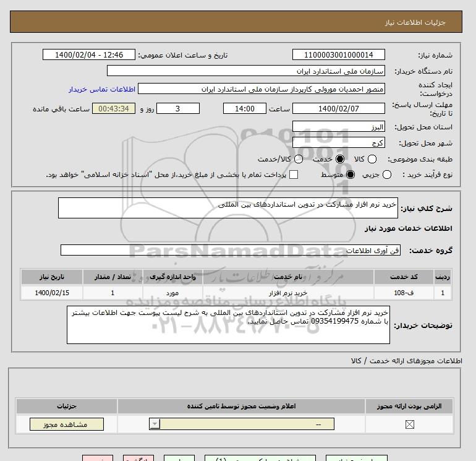The width and height of the screenshot is (476, 461).
Task: Select the کالا radio button
Action: coord(372,159)
